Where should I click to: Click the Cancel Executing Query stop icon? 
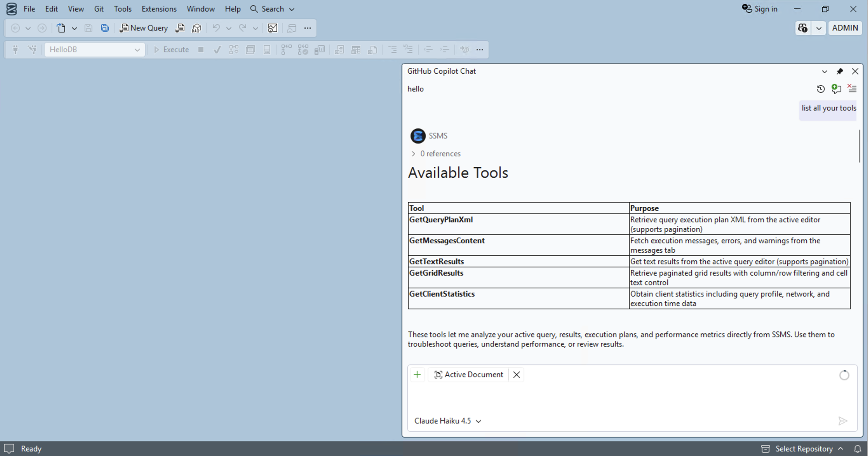(x=201, y=50)
